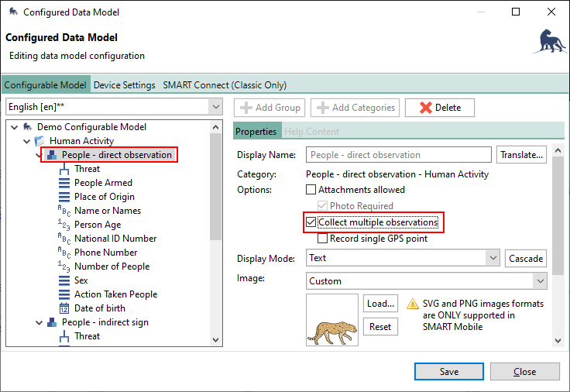Click the Display Name input field
The width and height of the screenshot is (570, 392).
(x=399, y=155)
